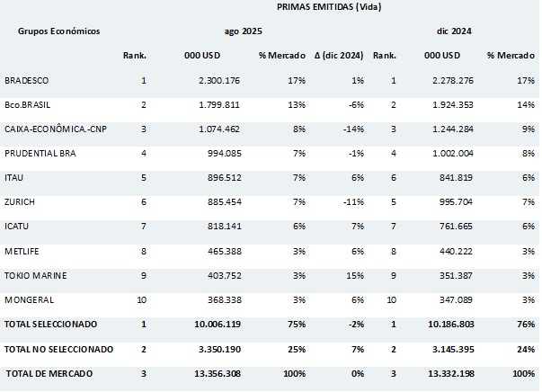Select the MONGERAL row label

click(30, 299)
